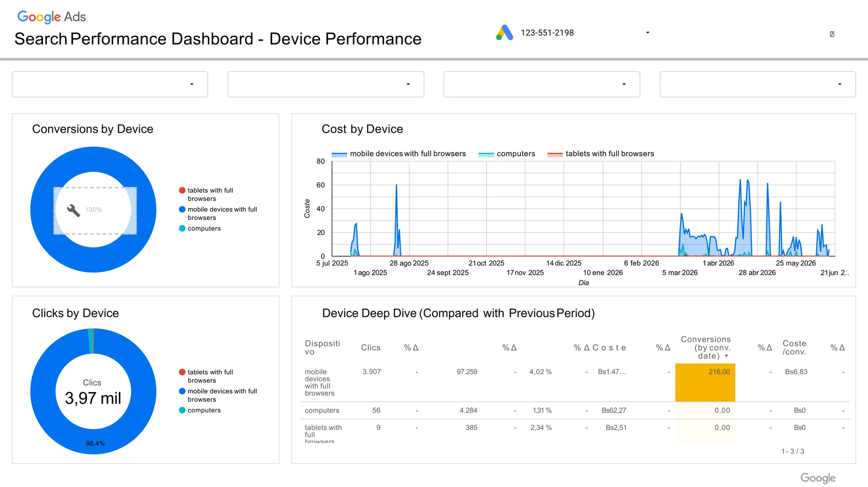Toggle tablets series in Cost chart legend

point(600,154)
